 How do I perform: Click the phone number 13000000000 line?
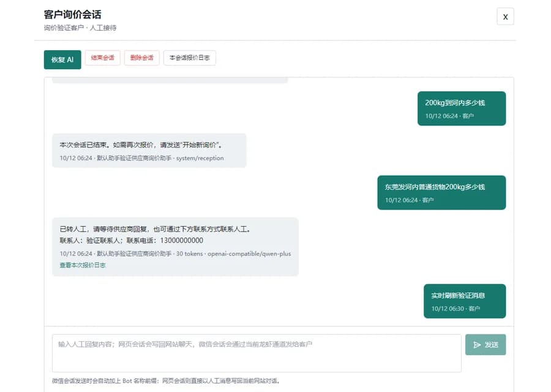(131, 241)
